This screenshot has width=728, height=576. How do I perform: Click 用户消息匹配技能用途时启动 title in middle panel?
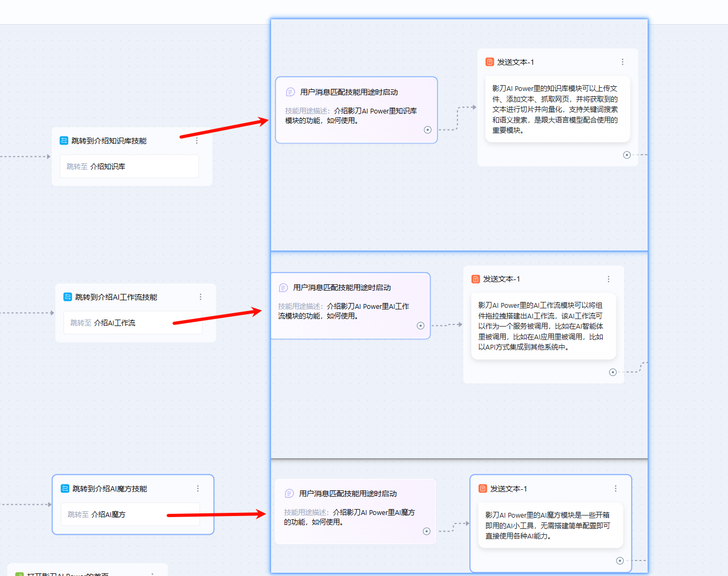(342, 287)
